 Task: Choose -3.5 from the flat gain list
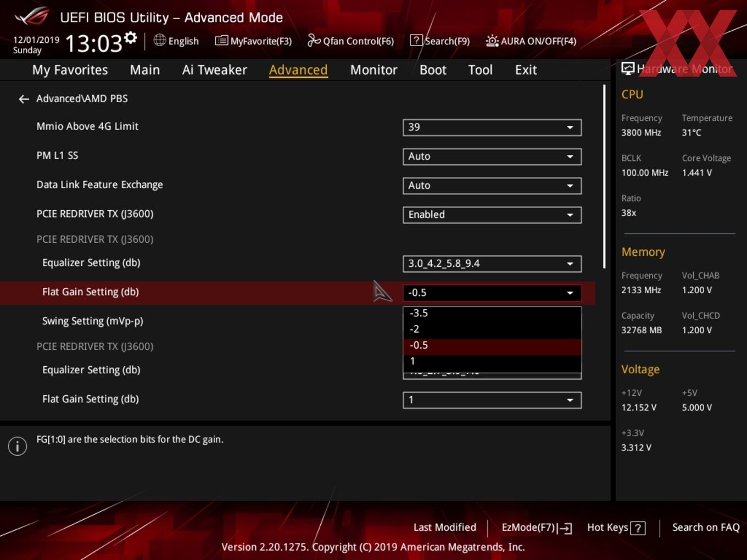(492, 313)
